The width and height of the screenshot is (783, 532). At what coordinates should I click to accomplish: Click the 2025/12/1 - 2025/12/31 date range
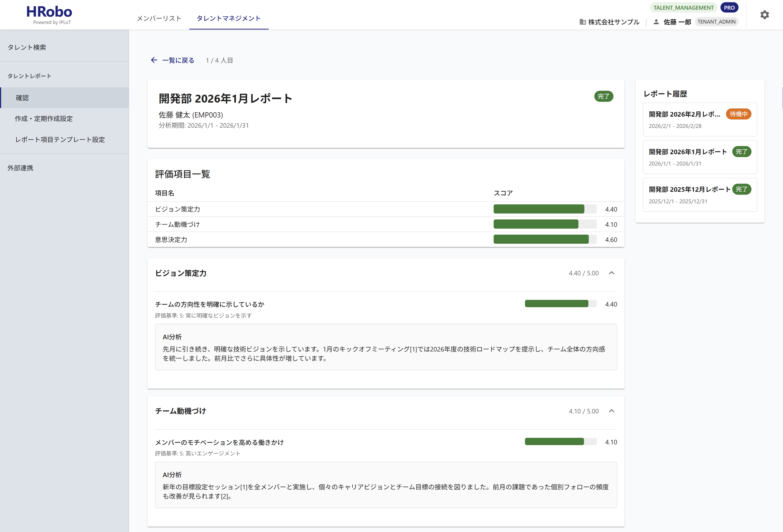coord(678,201)
